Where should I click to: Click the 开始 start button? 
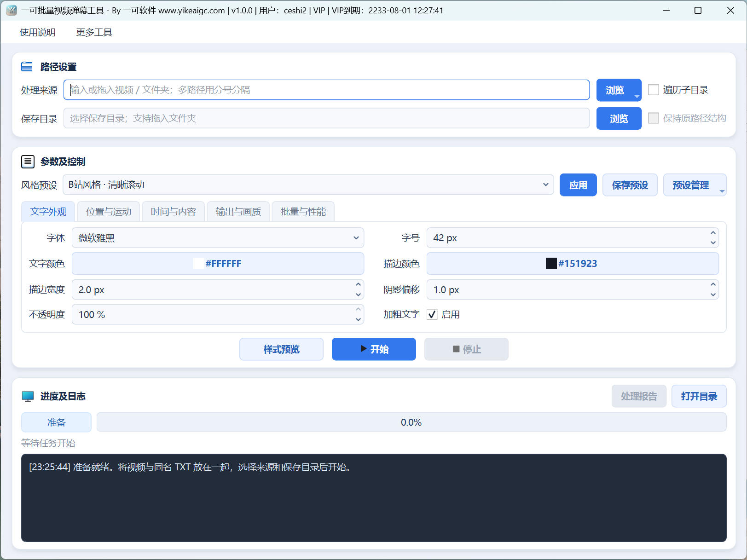[x=374, y=349]
